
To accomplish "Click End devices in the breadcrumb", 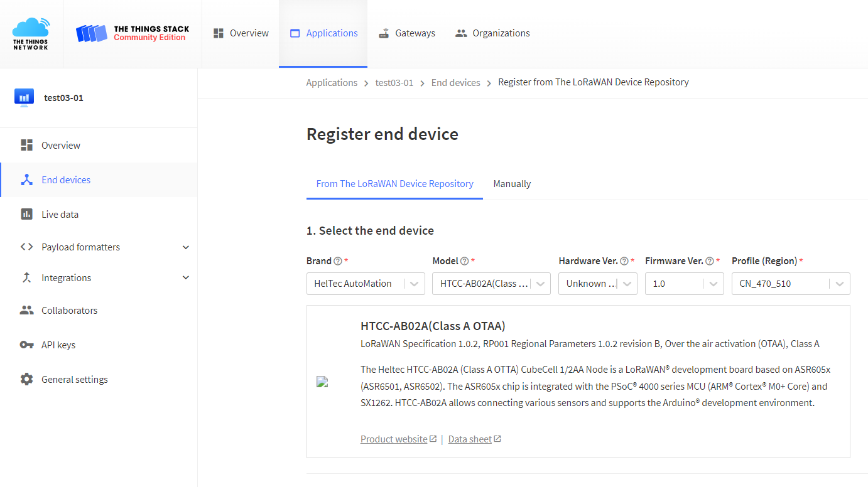I will 455,83.
